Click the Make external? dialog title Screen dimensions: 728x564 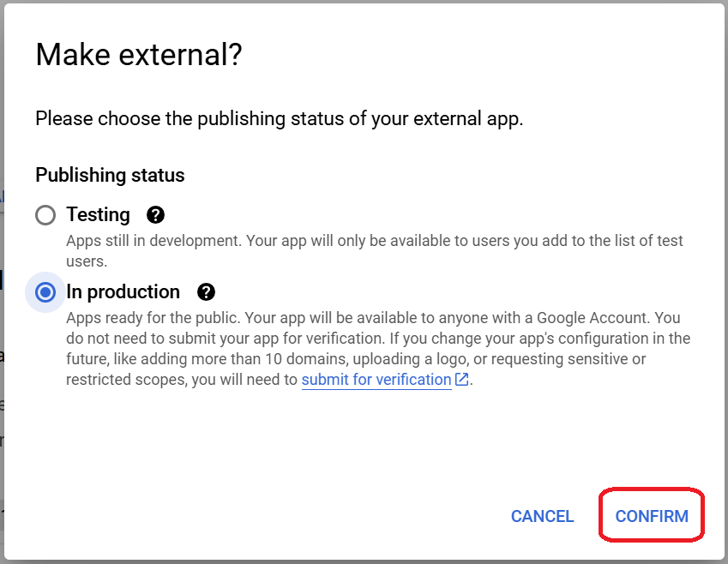coord(138,56)
